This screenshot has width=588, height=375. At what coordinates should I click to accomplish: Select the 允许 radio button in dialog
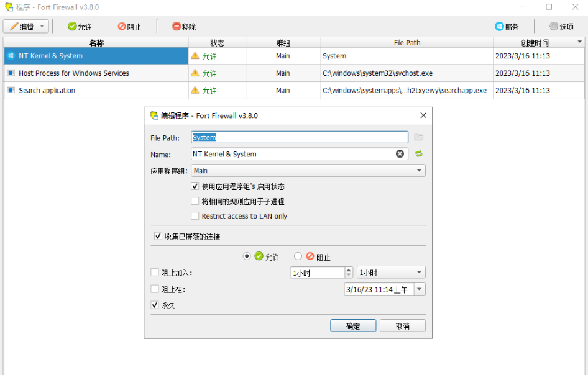click(246, 256)
